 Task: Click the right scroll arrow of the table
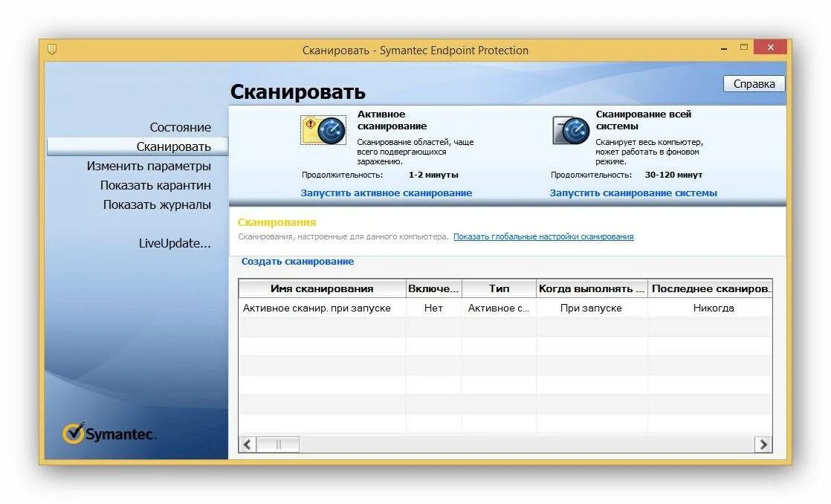[x=763, y=444]
